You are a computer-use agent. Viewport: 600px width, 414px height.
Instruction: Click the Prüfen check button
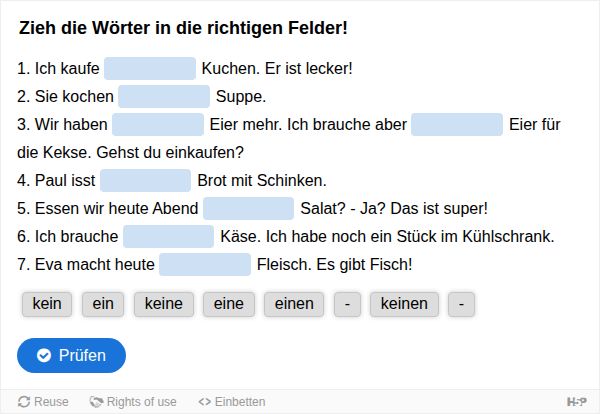(x=71, y=355)
